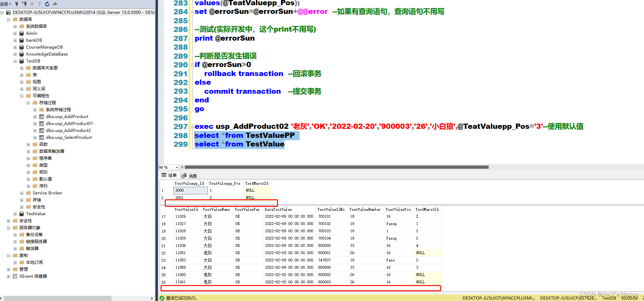Click the cell with value 3001

[x=190, y=198]
